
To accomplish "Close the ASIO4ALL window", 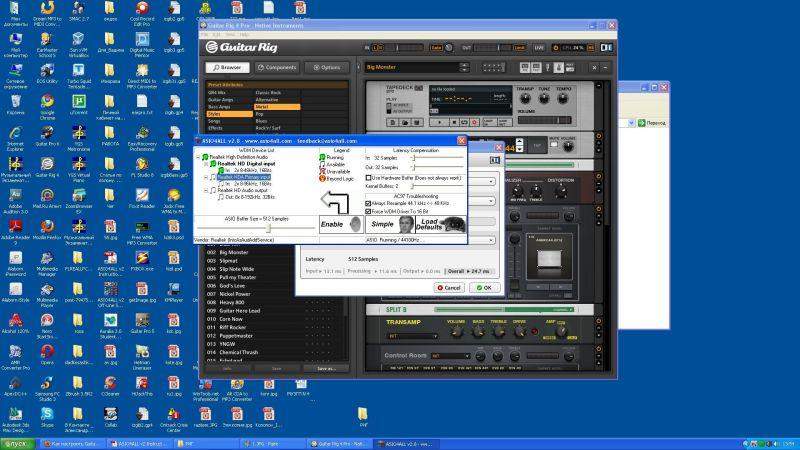I will 461,140.
